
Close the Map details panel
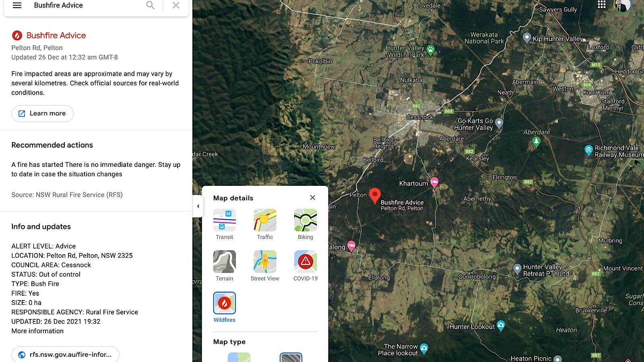pyautogui.click(x=313, y=197)
